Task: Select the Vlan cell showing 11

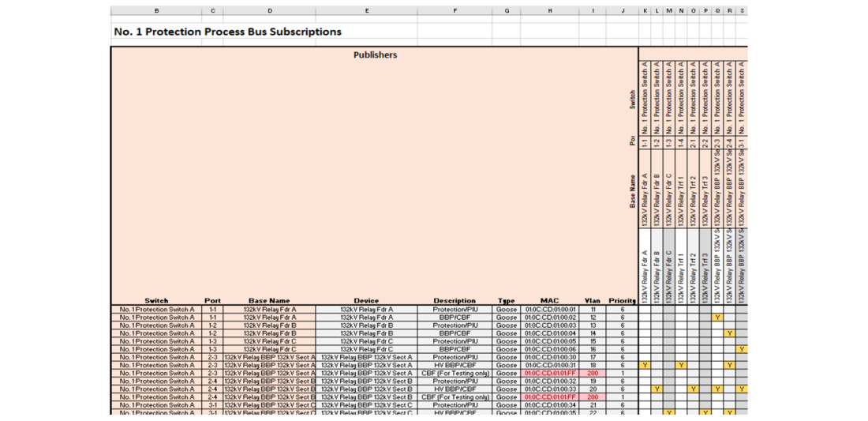Action: point(593,309)
